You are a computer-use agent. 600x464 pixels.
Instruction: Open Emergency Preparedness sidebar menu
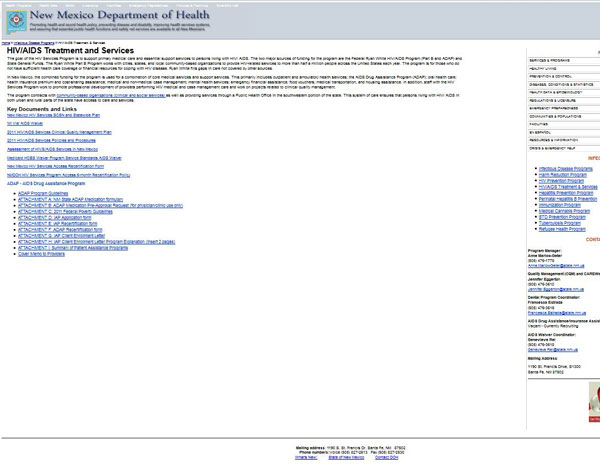[564, 109]
